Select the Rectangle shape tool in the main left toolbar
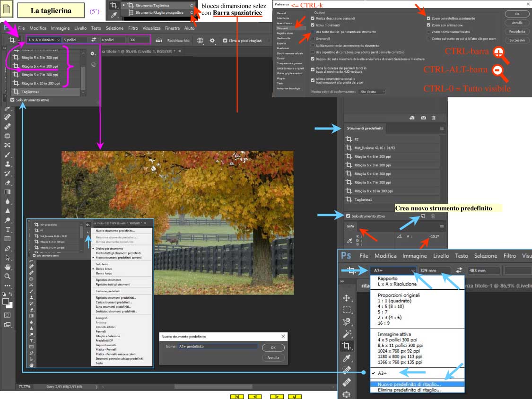The height and width of the screenshot is (399, 532). click(8, 239)
